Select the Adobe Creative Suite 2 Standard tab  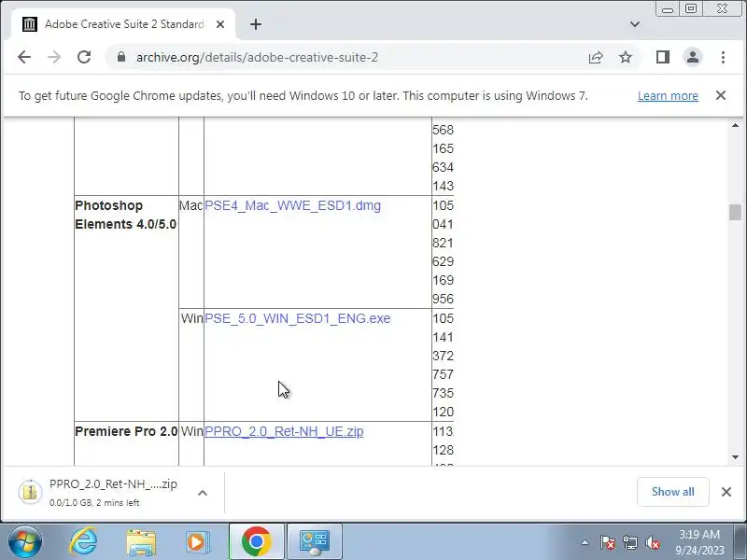pyautogui.click(x=123, y=24)
